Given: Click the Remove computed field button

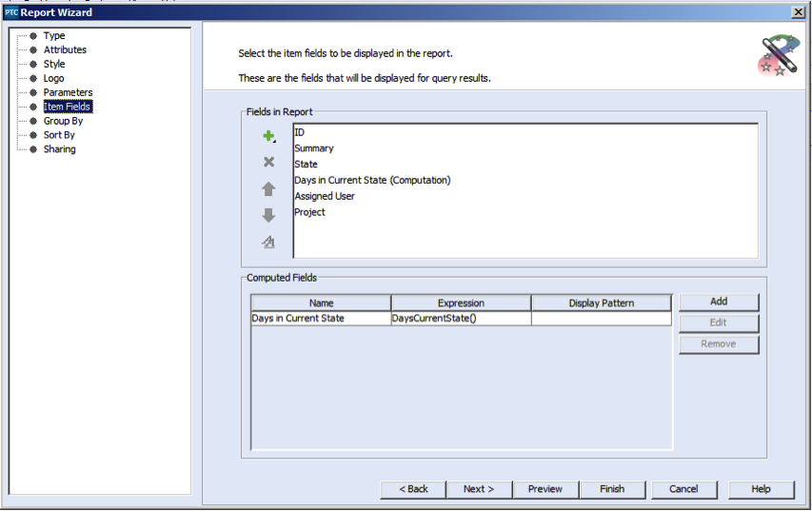Looking at the screenshot, I should (x=719, y=344).
